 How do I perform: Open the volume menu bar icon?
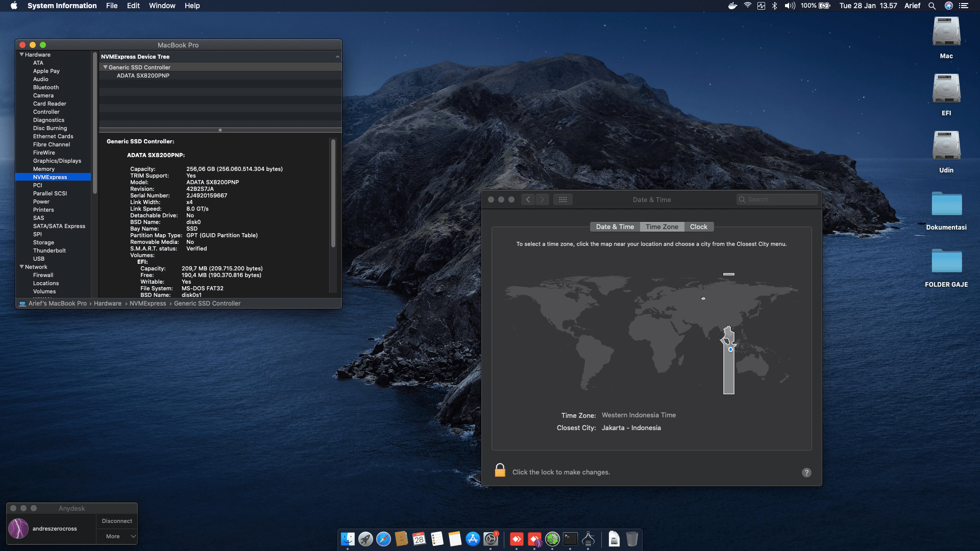(790, 6)
